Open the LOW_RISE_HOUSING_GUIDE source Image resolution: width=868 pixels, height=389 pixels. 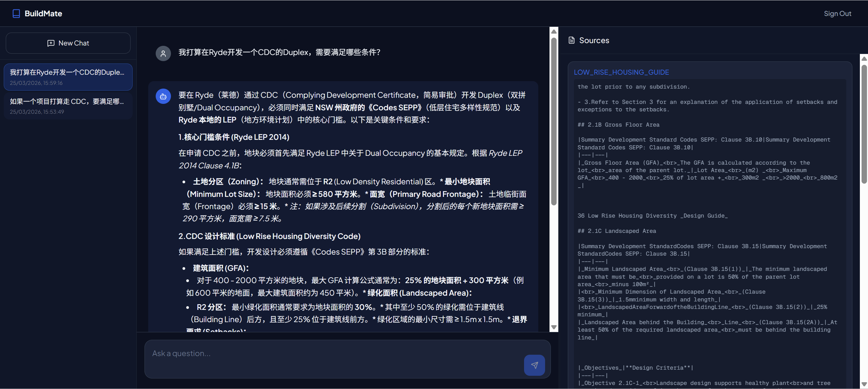pyautogui.click(x=621, y=72)
